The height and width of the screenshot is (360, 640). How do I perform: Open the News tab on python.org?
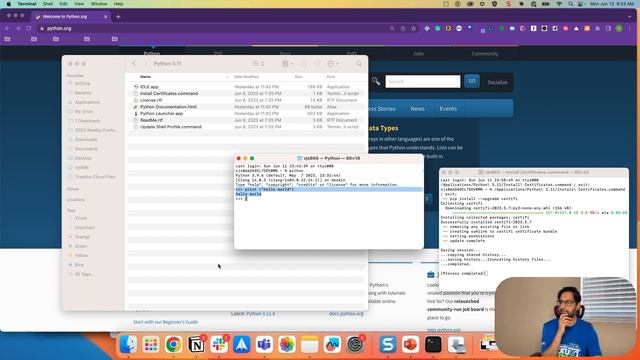tap(417, 109)
